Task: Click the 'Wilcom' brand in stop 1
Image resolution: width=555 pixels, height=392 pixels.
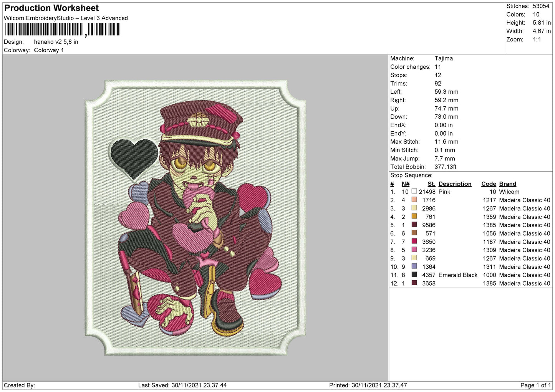Action: [509, 192]
